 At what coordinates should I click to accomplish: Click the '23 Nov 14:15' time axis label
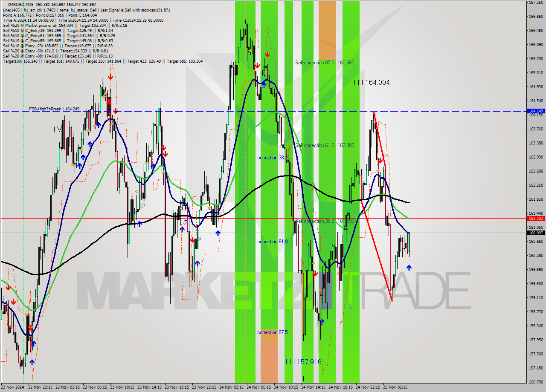(x=150, y=387)
